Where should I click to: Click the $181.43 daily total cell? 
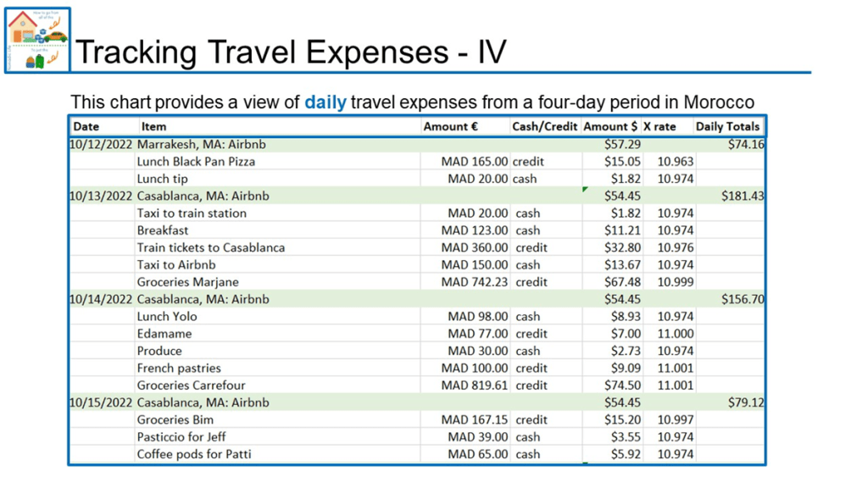(743, 196)
